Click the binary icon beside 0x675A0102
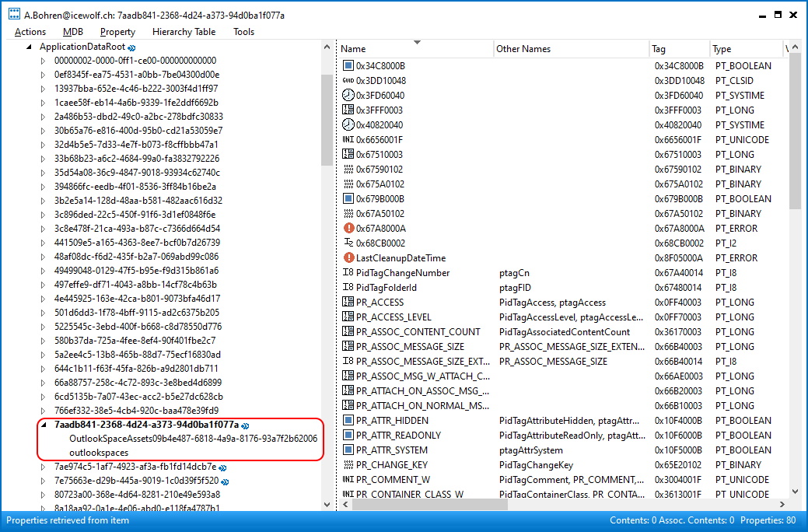Image resolution: width=808 pixels, height=532 pixels. [x=348, y=184]
